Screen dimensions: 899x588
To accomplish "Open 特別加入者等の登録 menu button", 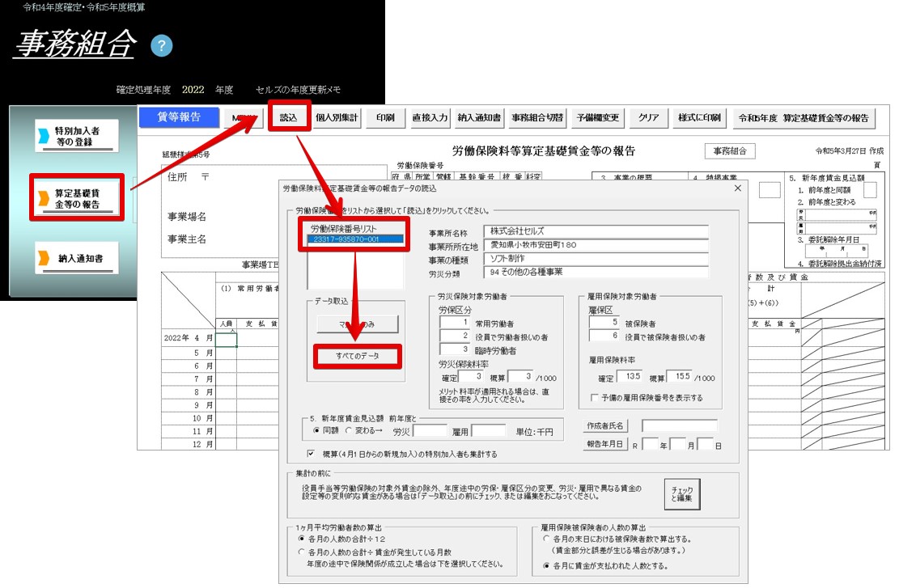I will pyautogui.click(x=76, y=136).
